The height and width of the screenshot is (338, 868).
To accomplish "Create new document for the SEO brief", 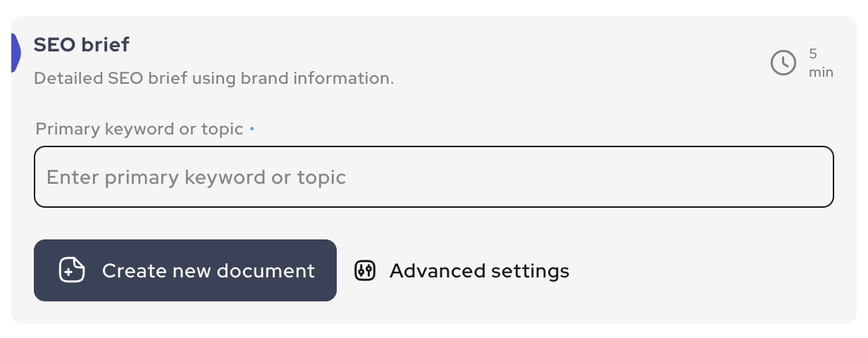I will [x=185, y=270].
